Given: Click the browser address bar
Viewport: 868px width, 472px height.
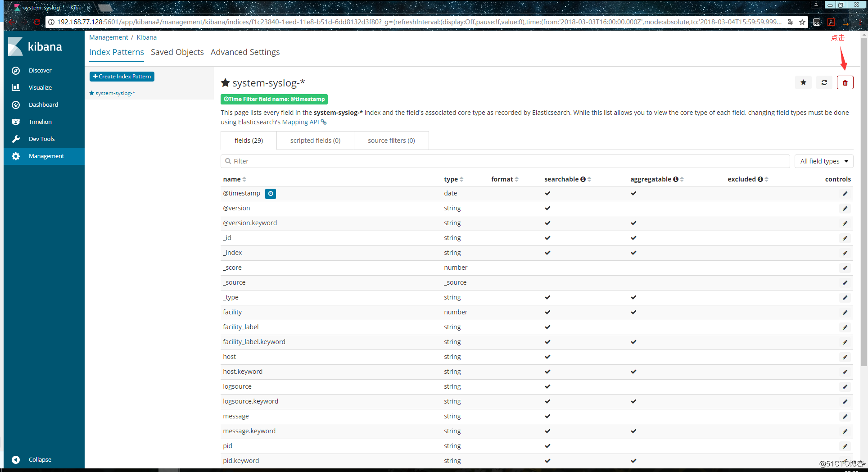Looking at the screenshot, I should (x=419, y=22).
